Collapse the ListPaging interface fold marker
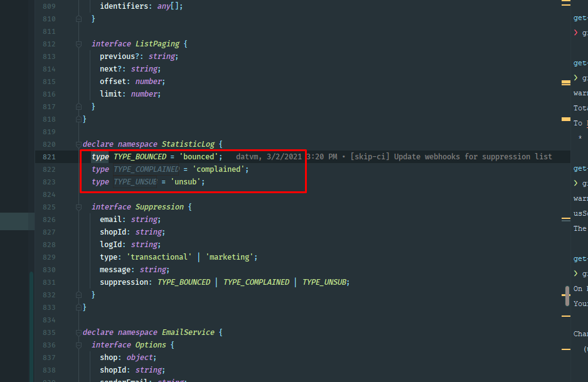 pos(79,44)
